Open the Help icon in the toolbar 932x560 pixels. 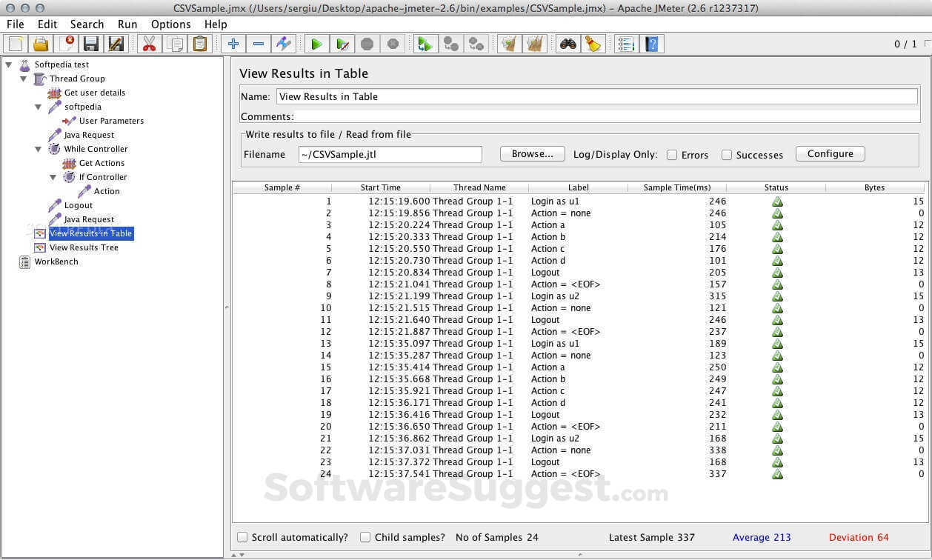pyautogui.click(x=651, y=44)
